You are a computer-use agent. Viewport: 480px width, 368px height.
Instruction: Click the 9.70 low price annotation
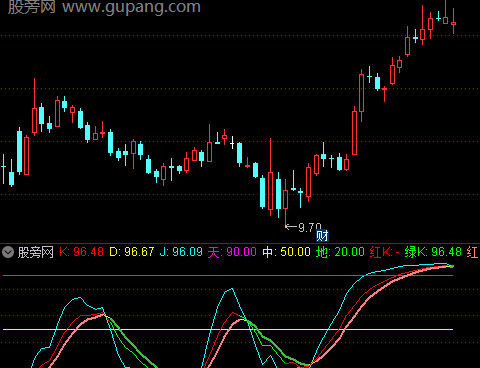303,227
